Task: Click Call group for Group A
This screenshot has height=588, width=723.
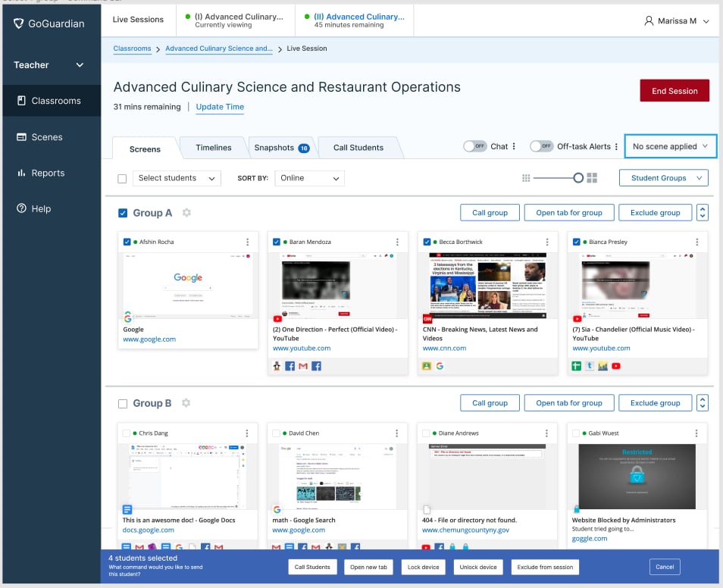Action: (490, 213)
